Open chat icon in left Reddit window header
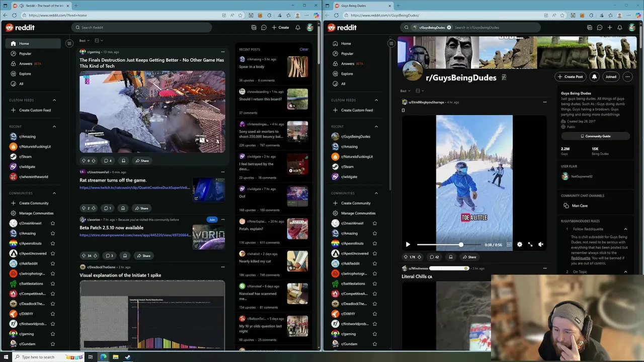 [264, 28]
